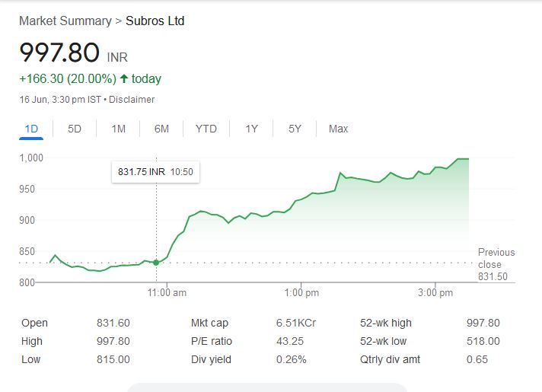Click the 0.26% dividend yield value
Screen dimensions: 542x392
click(x=291, y=359)
